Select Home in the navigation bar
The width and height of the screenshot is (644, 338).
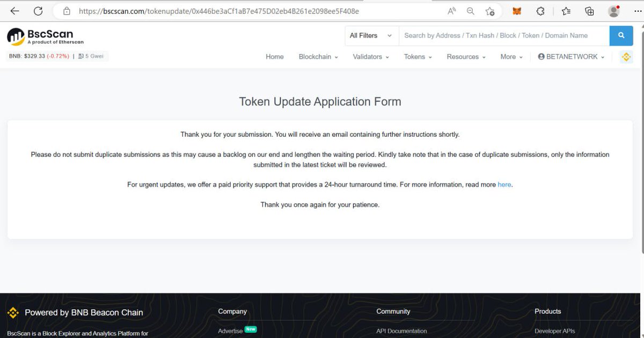point(274,56)
